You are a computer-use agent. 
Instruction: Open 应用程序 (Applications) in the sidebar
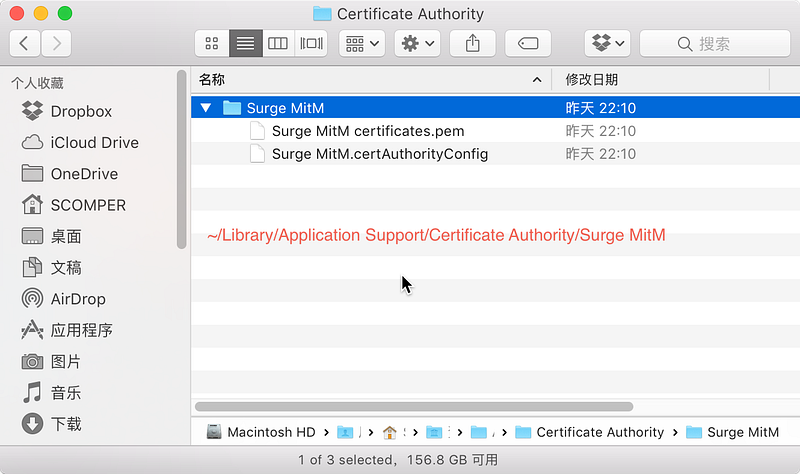[66, 330]
